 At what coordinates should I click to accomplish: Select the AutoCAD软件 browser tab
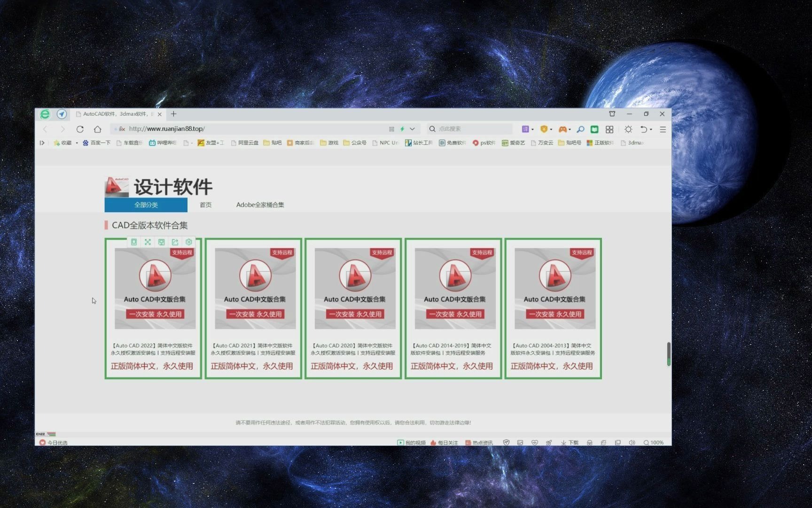coord(118,114)
